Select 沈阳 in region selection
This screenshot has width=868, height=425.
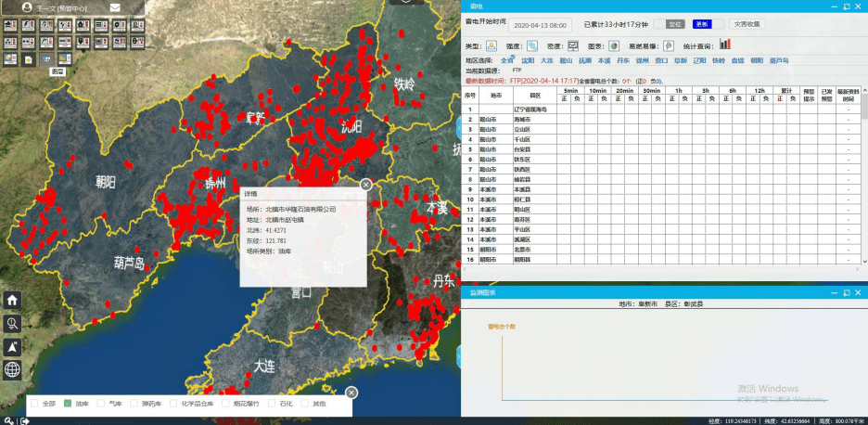pos(527,60)
